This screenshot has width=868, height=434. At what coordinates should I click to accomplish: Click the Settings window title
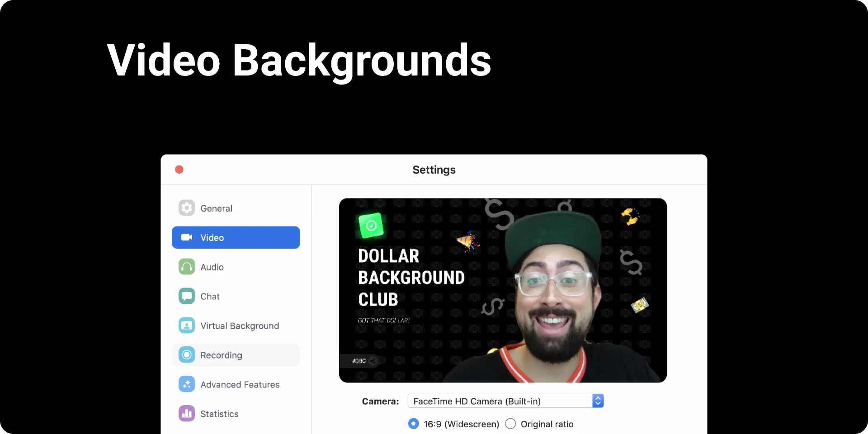point(434,170)
